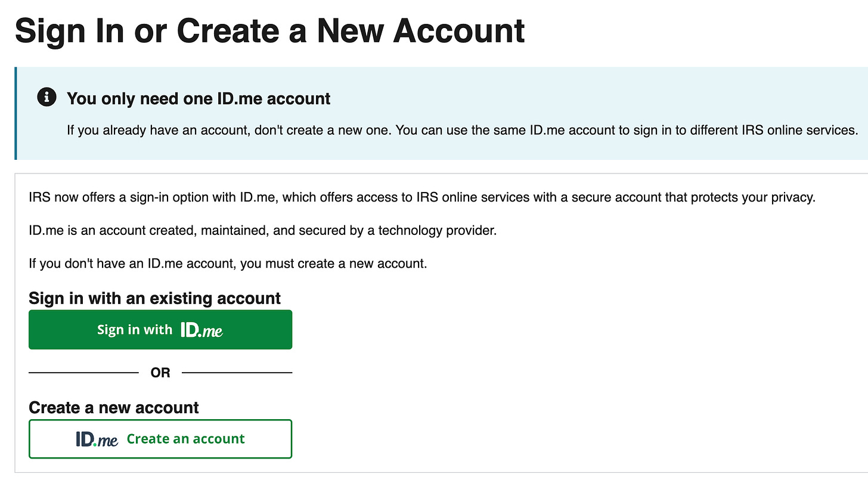
Task: Click the teal bar edging the alert box
Action: 15,113
